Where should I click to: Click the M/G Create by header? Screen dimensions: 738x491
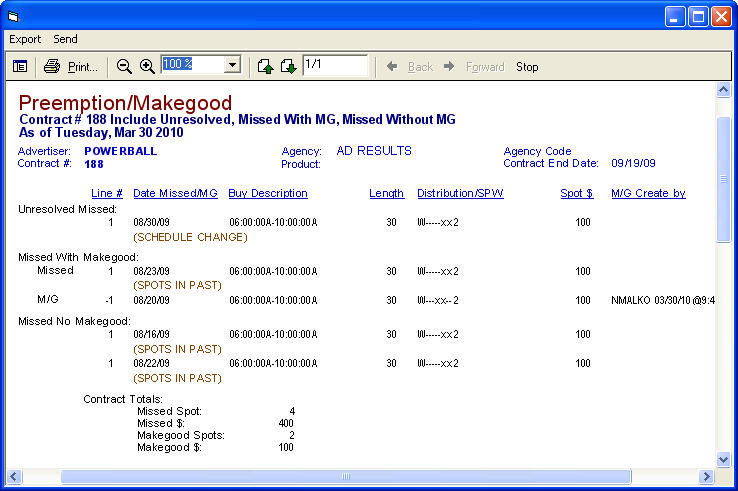click(648, 193)
